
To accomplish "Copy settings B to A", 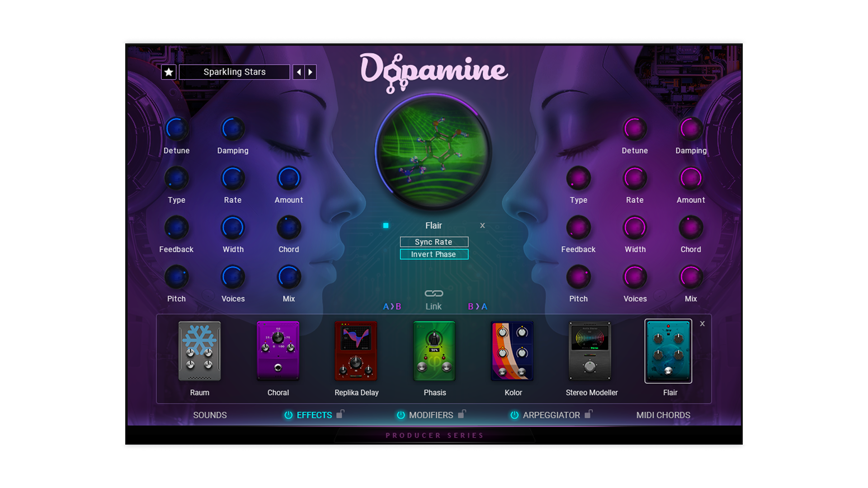I will [x=477, y=306].
